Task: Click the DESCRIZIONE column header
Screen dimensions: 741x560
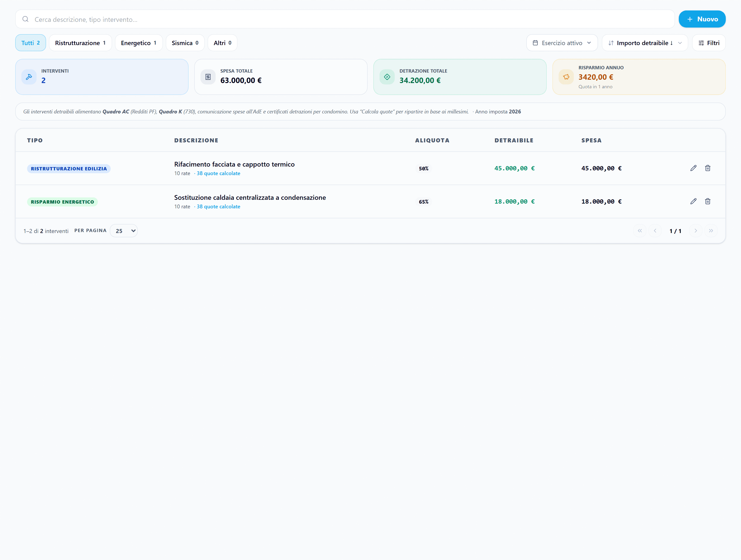Action: tap(196, 140)
